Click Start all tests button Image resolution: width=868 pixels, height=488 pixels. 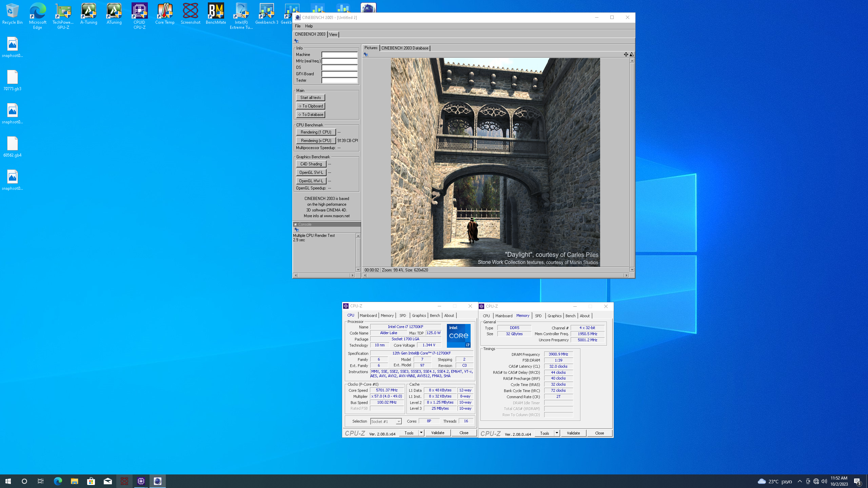[311, 98]
